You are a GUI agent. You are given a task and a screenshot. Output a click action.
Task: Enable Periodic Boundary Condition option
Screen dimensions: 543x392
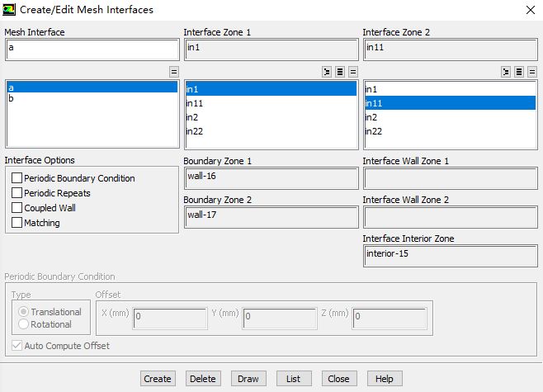click(x=17, y=178)
